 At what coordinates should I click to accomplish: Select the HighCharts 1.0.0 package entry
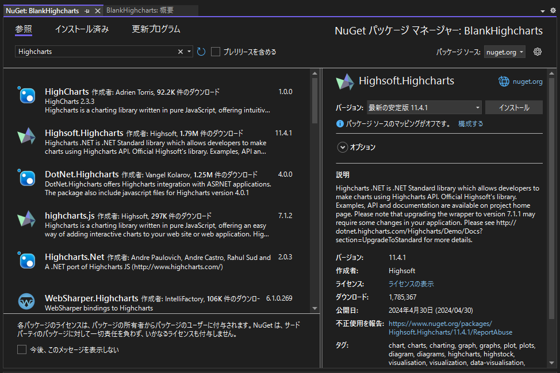(157, 100)
